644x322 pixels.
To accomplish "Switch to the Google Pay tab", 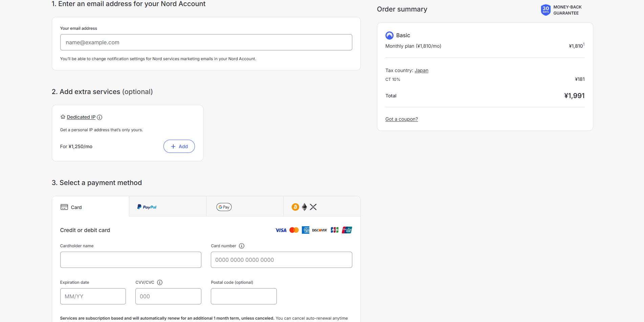I will [245, 206].
